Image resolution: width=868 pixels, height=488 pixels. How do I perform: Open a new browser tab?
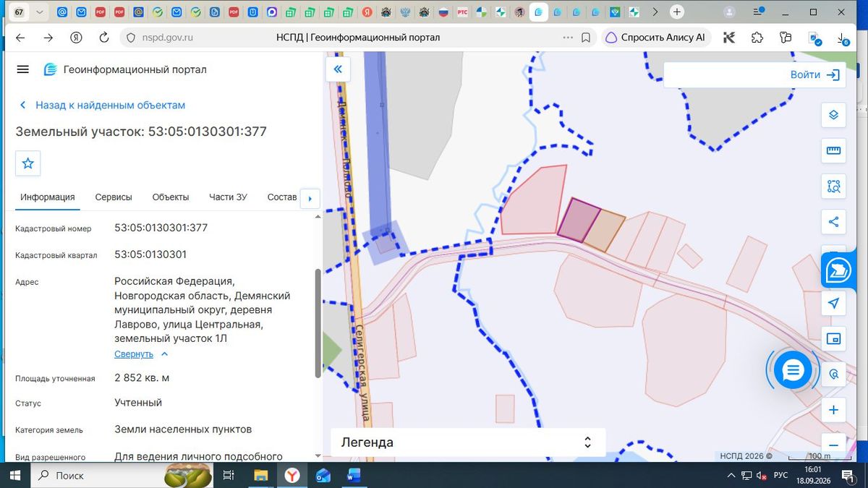click(677, 12)
